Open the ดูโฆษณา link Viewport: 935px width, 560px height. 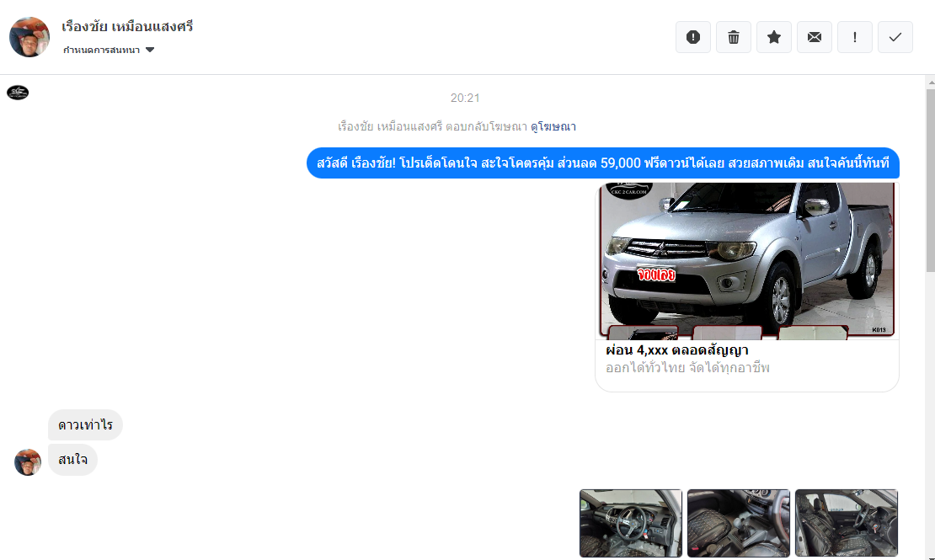click(x=553, y=126)
